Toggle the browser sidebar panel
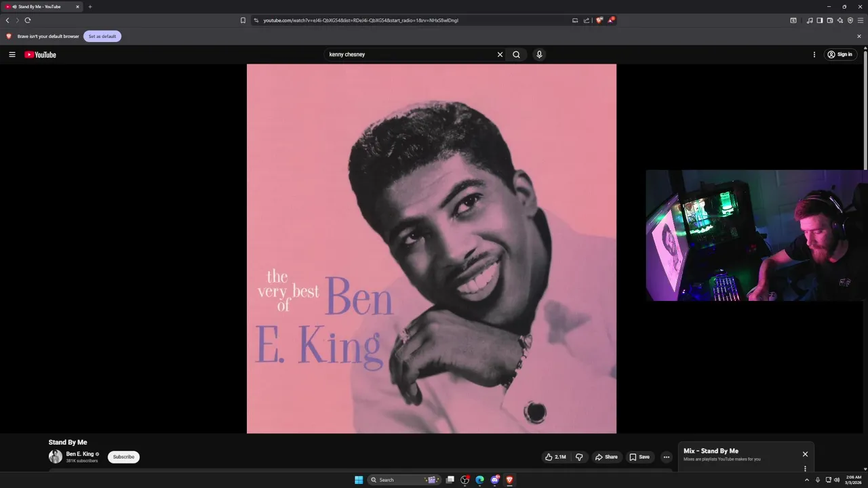The image size is (868, 488). [820, 20]
